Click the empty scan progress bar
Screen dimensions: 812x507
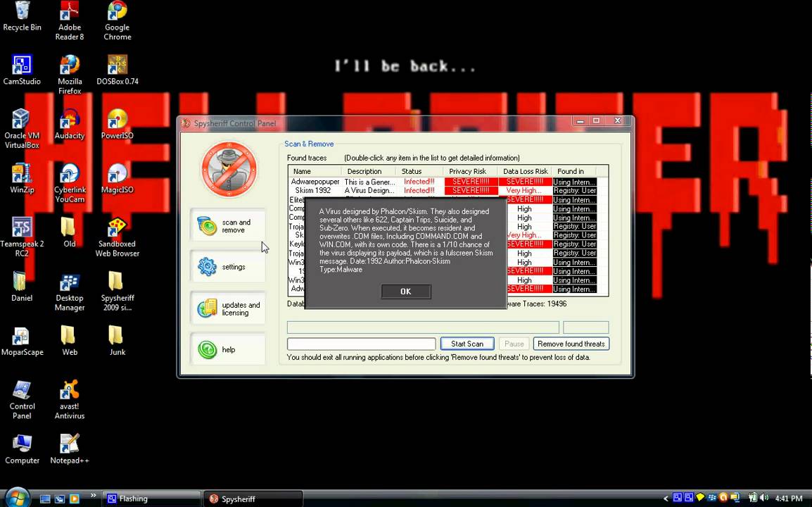tap(423, 327)
